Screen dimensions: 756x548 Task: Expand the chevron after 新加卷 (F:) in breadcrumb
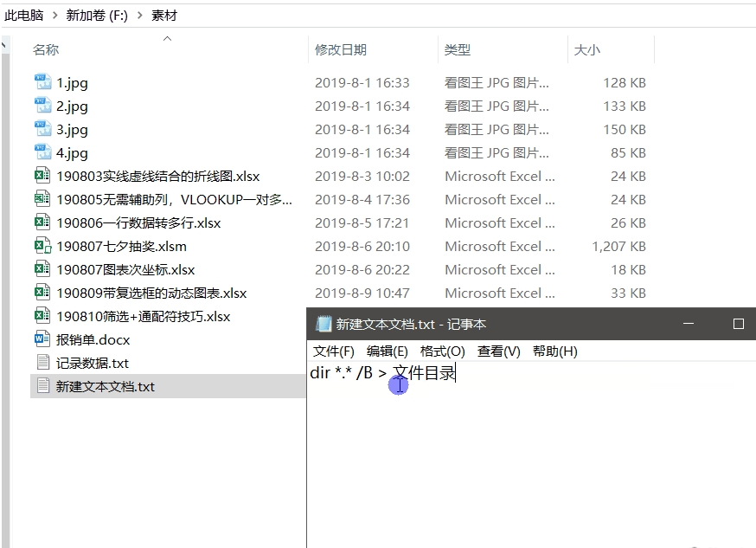pyautogui.click(x=140, y=16)
